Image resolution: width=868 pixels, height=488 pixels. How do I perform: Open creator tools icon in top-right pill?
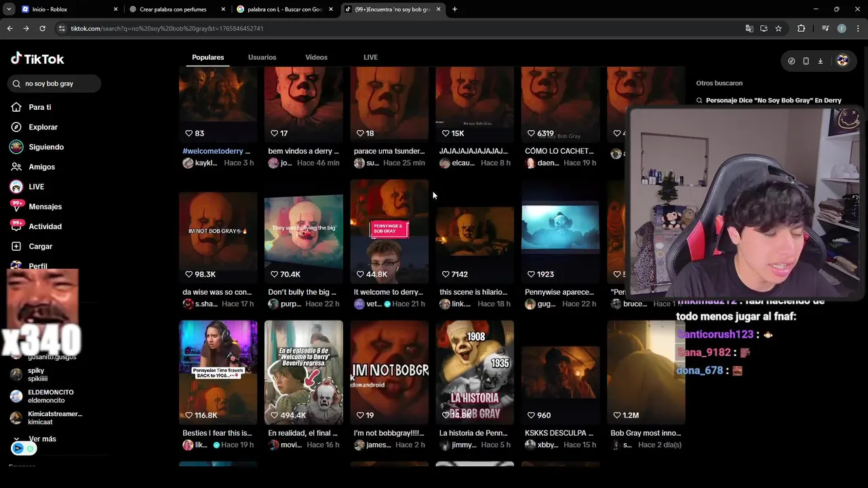(791, 61)
